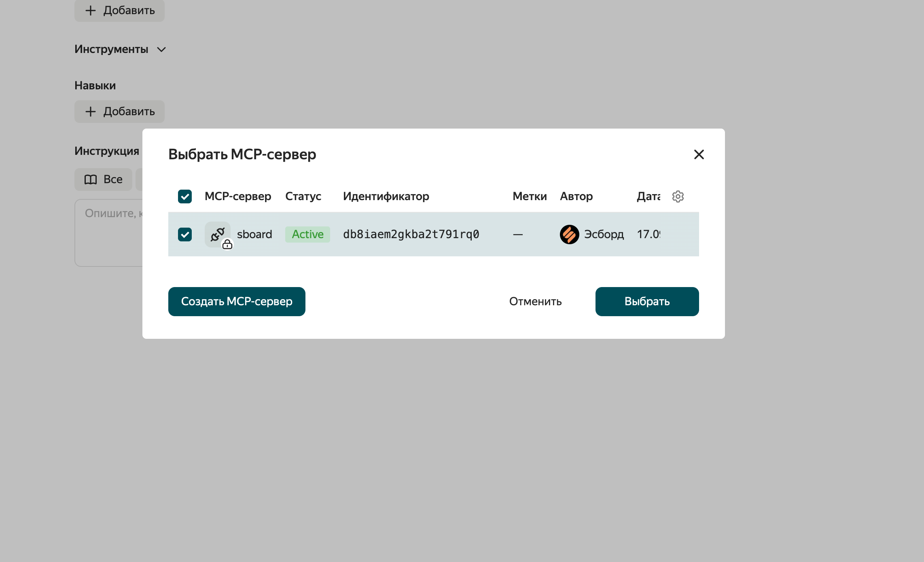Expand the Инструменты section chevron
The image size is (924, 562).
(x=161, y=49)
